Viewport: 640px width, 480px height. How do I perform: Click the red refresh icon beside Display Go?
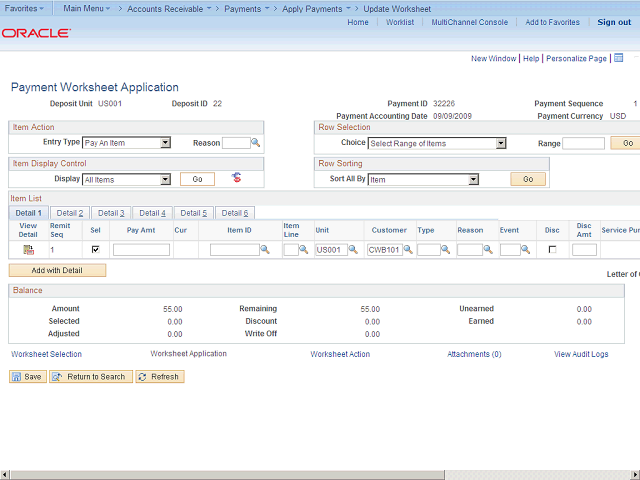click(236, 178)
